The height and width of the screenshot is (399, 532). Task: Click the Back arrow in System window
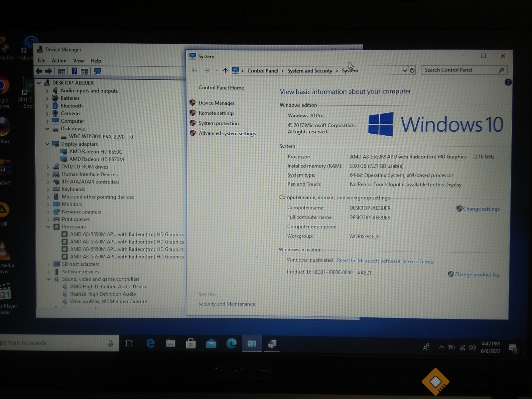[x=195, y=70]
